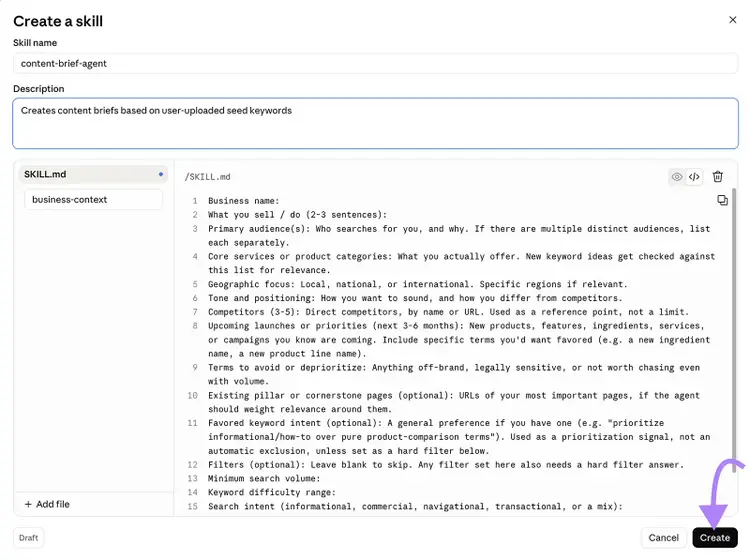Click line 1 'Business name:'
750x560 pixels.
click(243, 201)
